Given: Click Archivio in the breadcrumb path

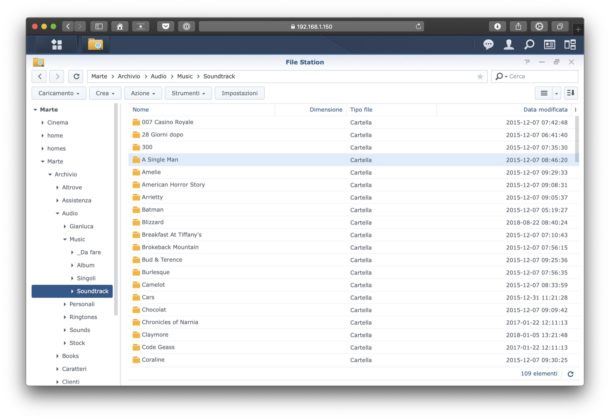Looking at the screenshot, I should pyautogui.click(x=129, y=76).
